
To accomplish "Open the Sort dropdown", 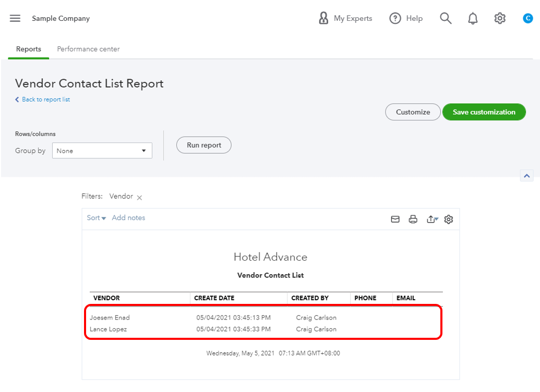I will click(x=95, y=217).
